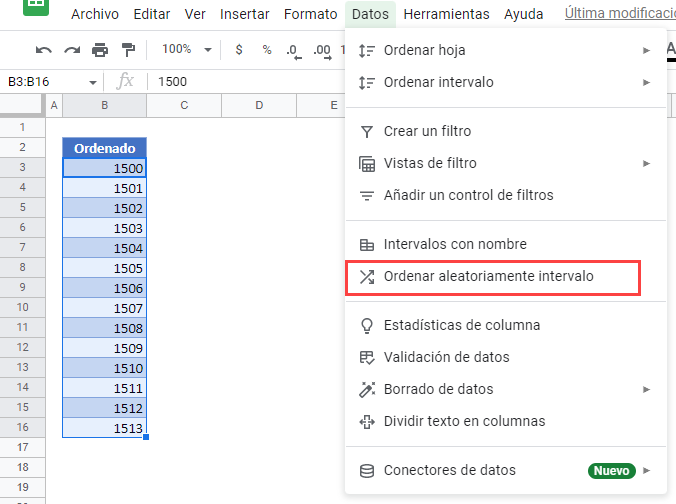Expand the Vistas de filtro submenu arrow

pos(646,163)
